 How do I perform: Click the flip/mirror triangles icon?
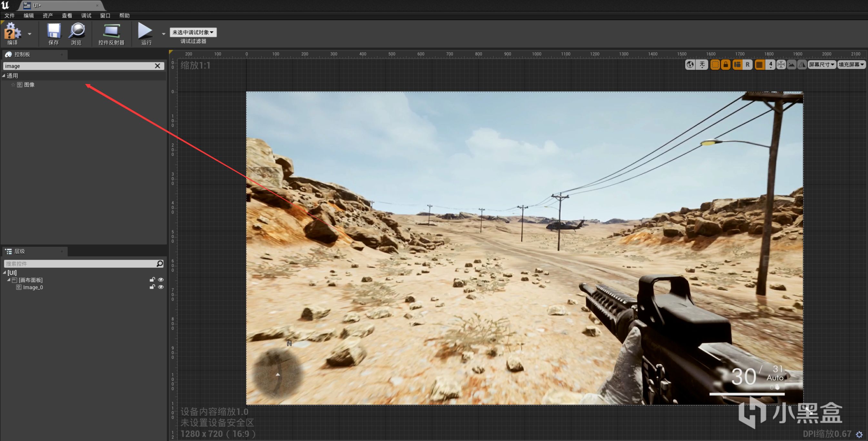(802, 64)
